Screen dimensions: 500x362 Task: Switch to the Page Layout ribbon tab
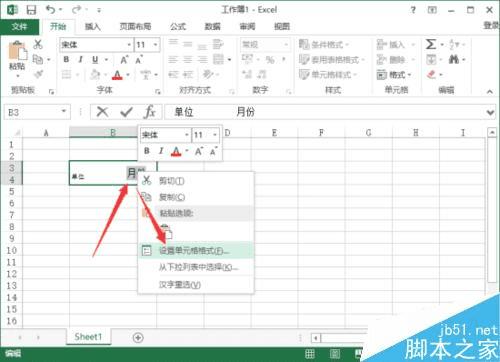pos(135,26)
